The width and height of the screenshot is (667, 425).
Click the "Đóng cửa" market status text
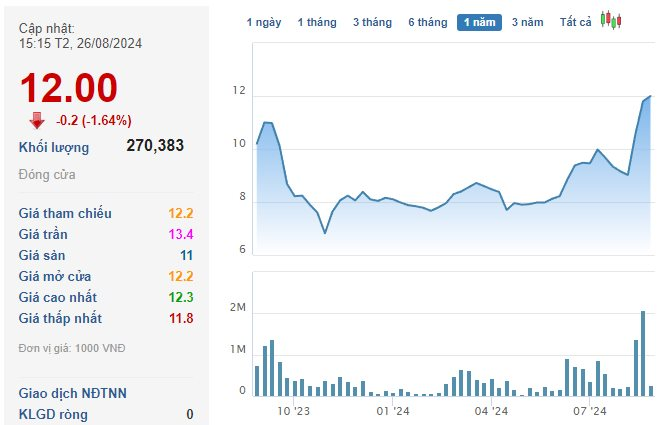tap(47, 175)
